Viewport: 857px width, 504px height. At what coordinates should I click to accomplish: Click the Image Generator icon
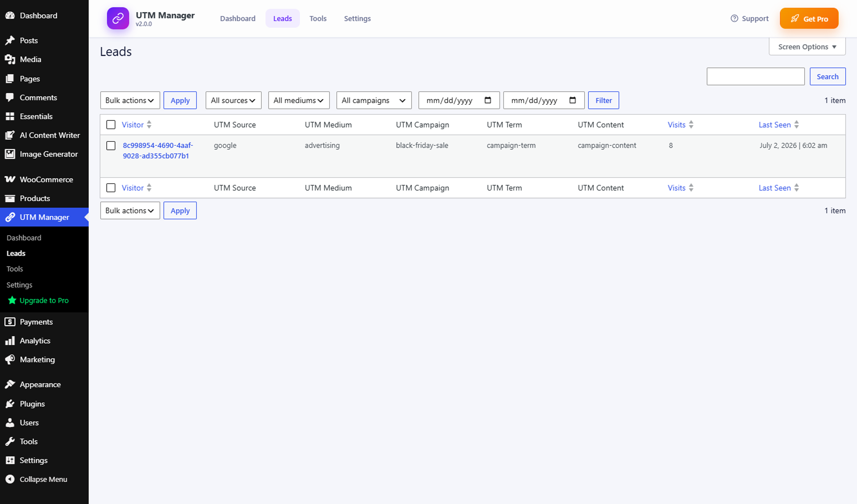10,154
